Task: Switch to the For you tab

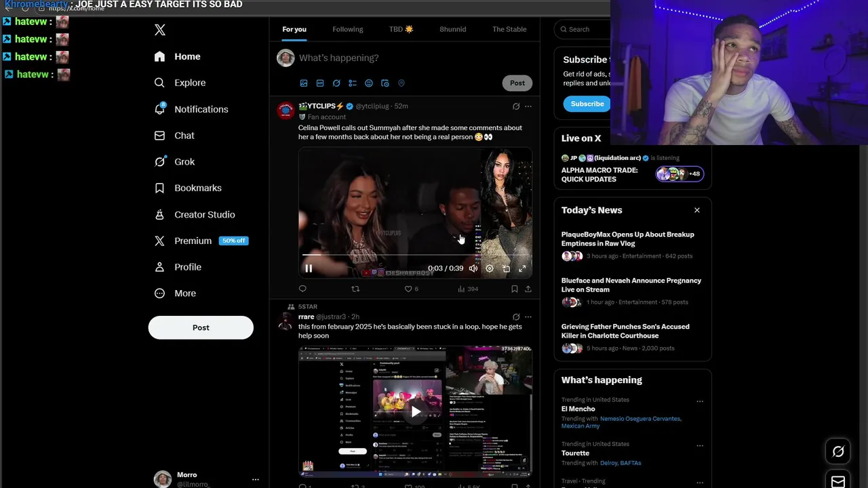Action: click(x=294, y=29)
